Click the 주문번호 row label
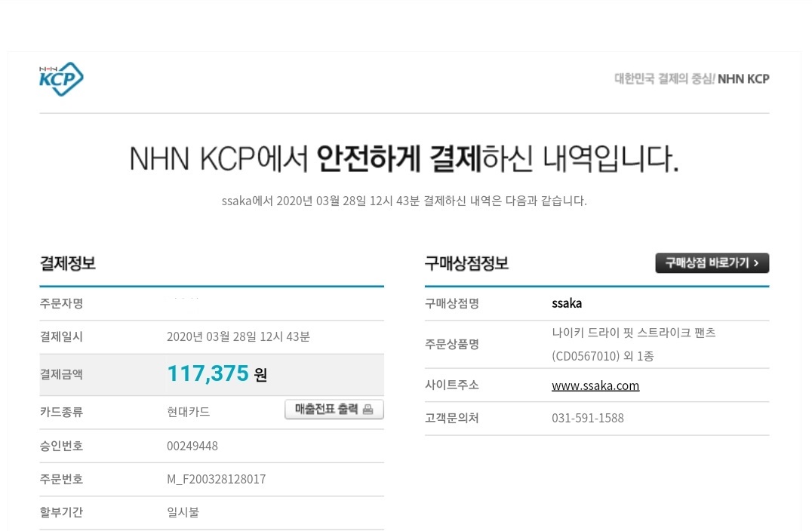 [62, 479]
